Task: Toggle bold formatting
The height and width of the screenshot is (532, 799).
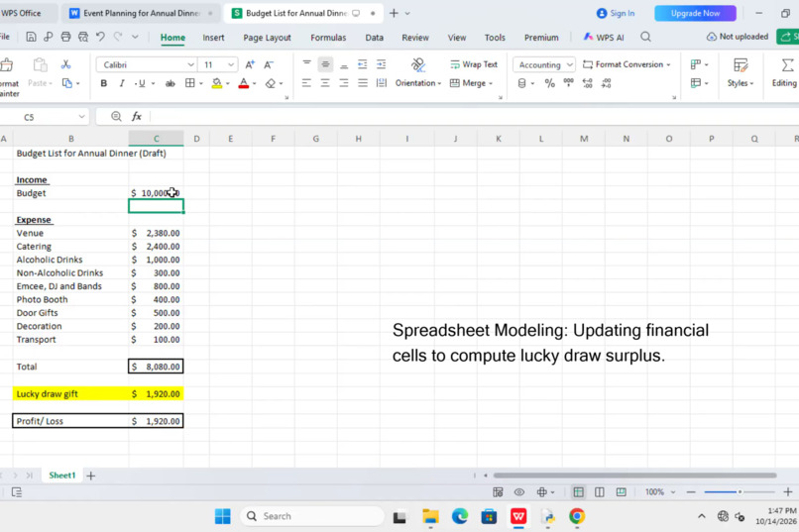Action: click(103, 83)
